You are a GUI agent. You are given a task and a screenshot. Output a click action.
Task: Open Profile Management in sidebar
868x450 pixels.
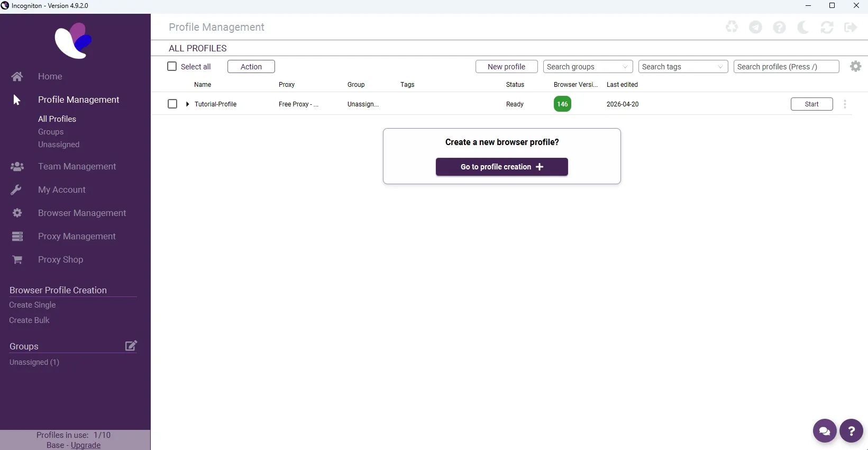pyautogui.click(x=79, y=100)
